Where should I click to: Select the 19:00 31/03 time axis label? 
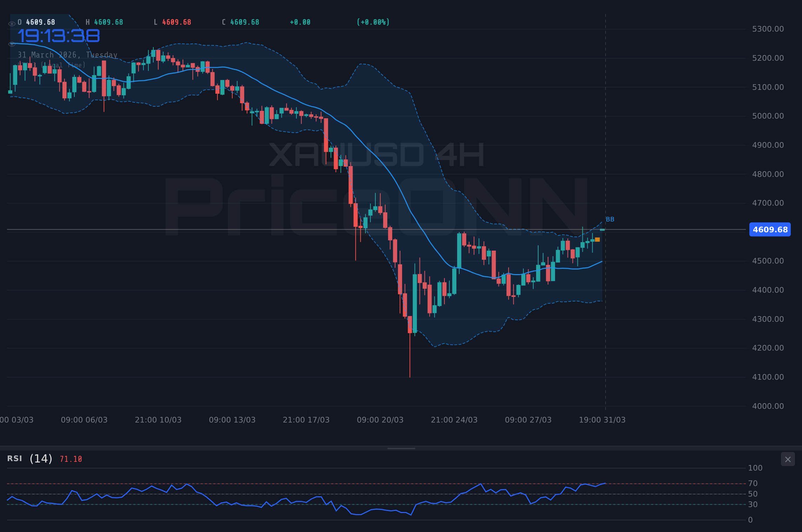pyautogui.click(x=603, y=419)
